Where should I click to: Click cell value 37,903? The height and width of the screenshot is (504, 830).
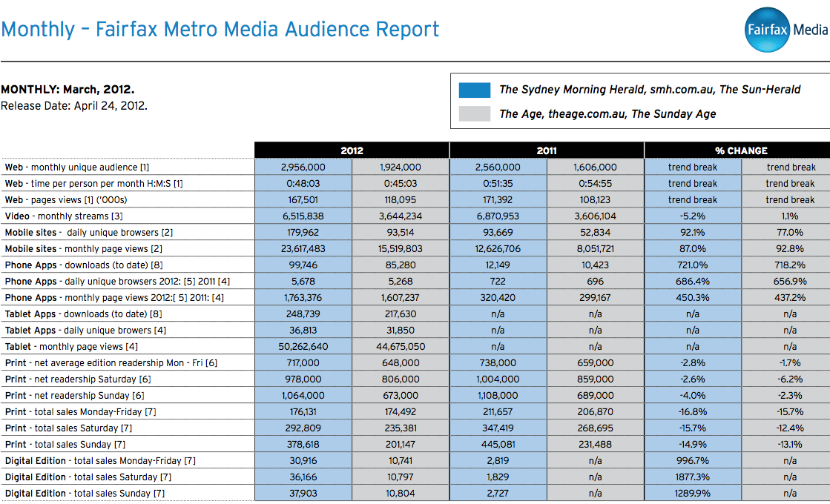[303, 494]
